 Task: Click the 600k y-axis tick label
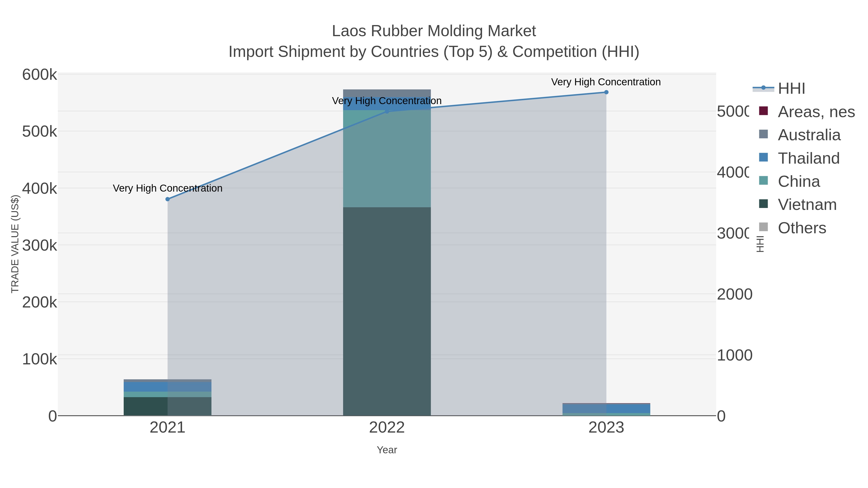coord(40,75)
